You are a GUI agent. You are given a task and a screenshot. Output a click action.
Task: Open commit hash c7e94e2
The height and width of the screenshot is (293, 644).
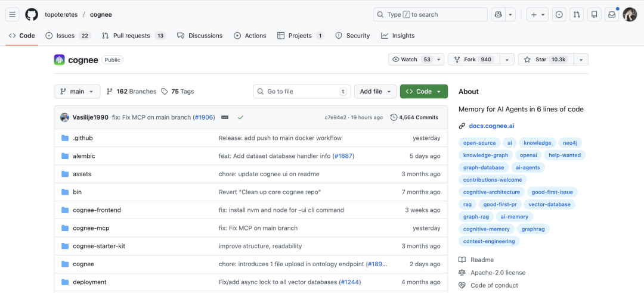(335, 117)
